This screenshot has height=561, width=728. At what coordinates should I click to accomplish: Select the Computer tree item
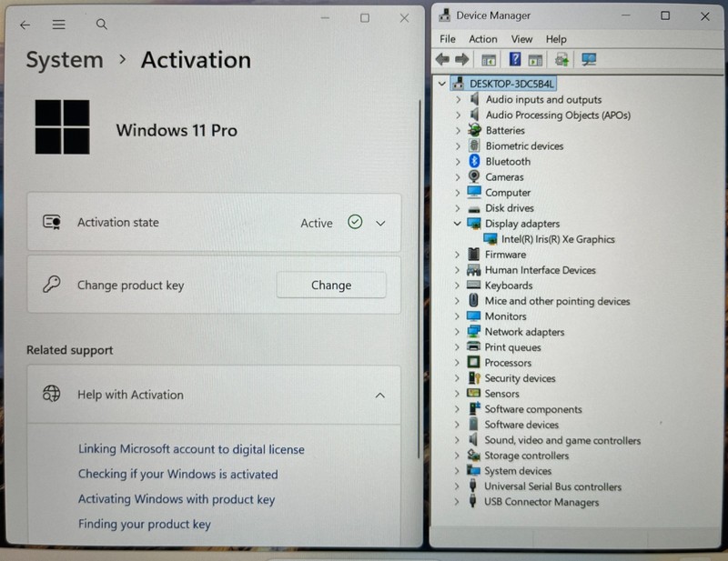508,192
